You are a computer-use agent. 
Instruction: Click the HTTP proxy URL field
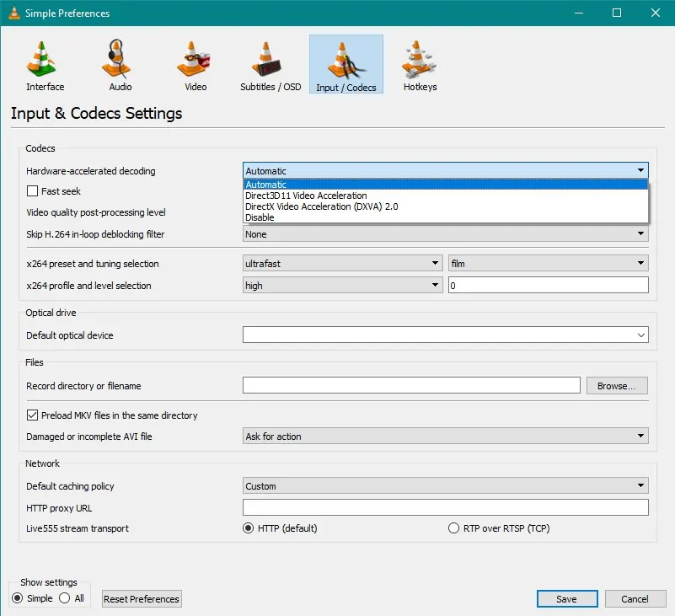coord(446,507)
